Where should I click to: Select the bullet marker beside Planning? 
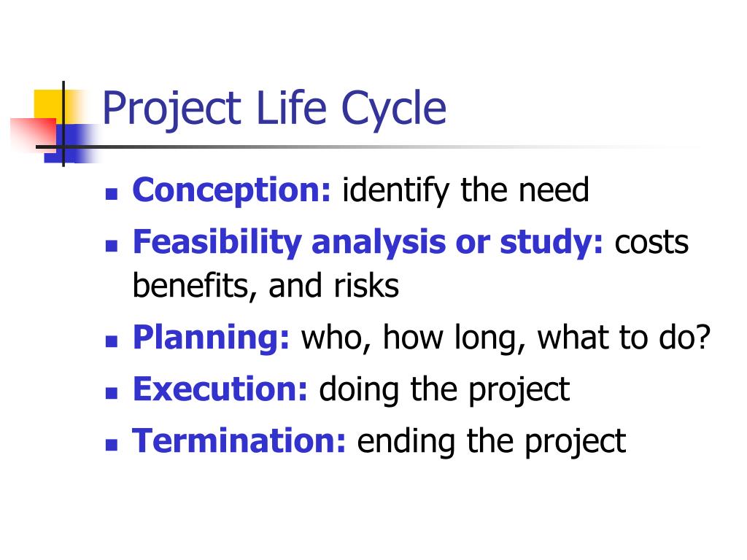[112, 341]
